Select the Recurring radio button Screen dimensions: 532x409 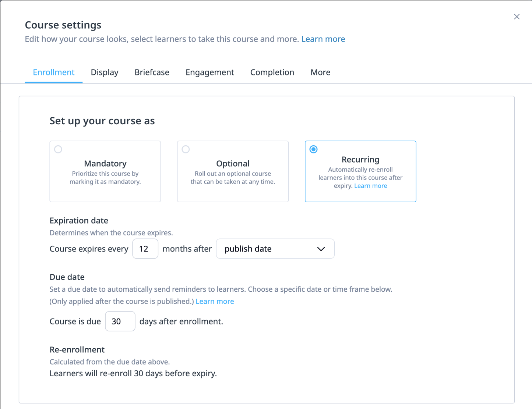click(314, 149)
